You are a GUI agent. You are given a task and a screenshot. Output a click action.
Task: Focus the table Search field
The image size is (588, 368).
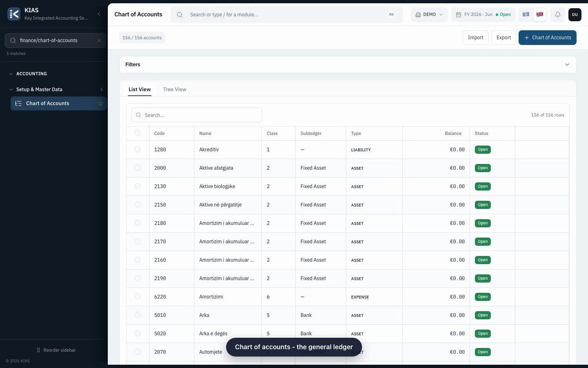click(197, 115)
